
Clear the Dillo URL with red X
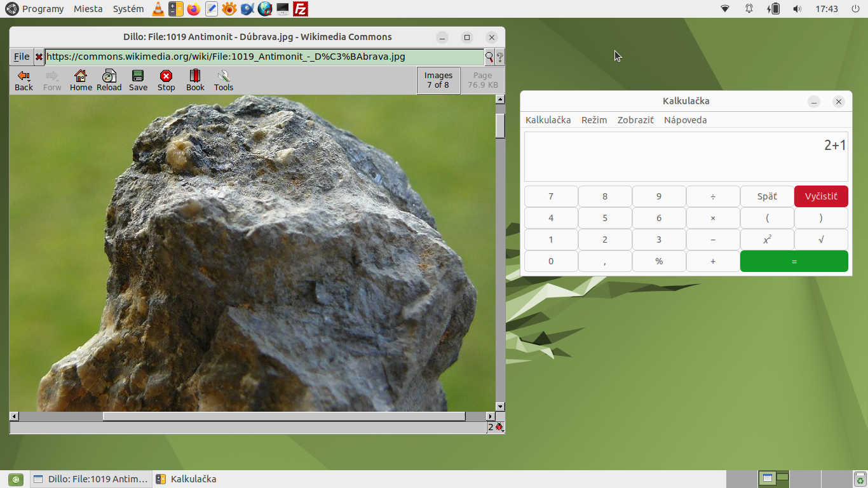point(39,57)
